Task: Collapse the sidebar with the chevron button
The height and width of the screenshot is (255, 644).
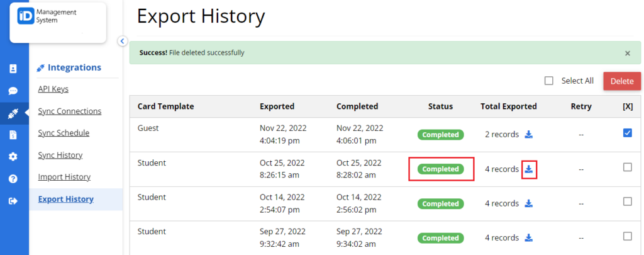Action: [x=123, y=41]
